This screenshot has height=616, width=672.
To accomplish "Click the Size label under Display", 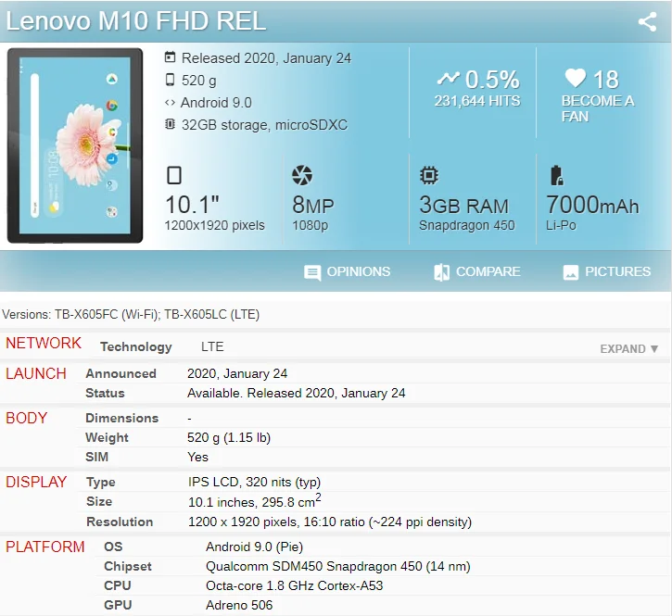I will click(99, 501).
